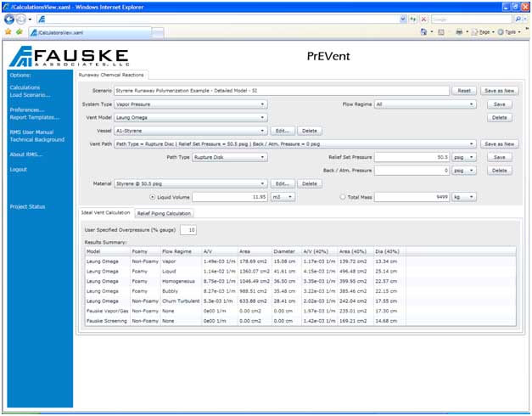Open the Total Mass kg unit dropdown
Screen dimensions: 532x416
464,197
